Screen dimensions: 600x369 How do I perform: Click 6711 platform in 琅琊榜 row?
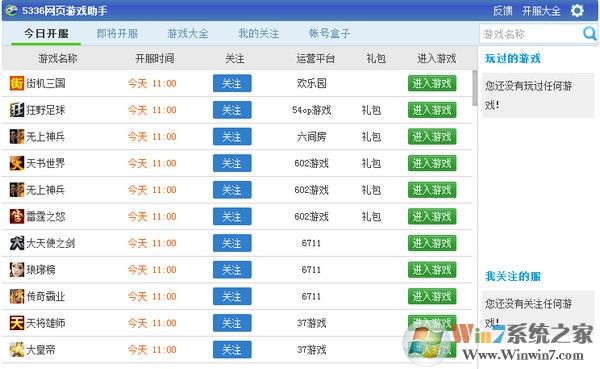[x=311, y=270]
